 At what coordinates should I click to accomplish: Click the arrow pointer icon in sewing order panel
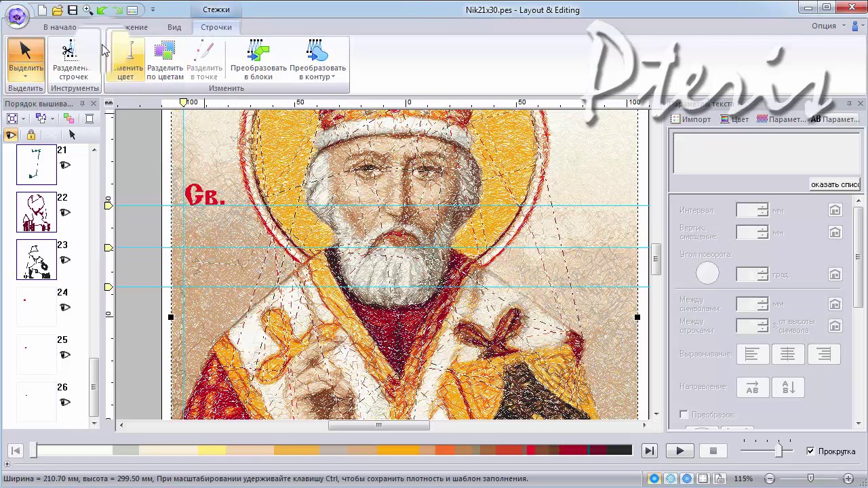(x=73, y=135)
